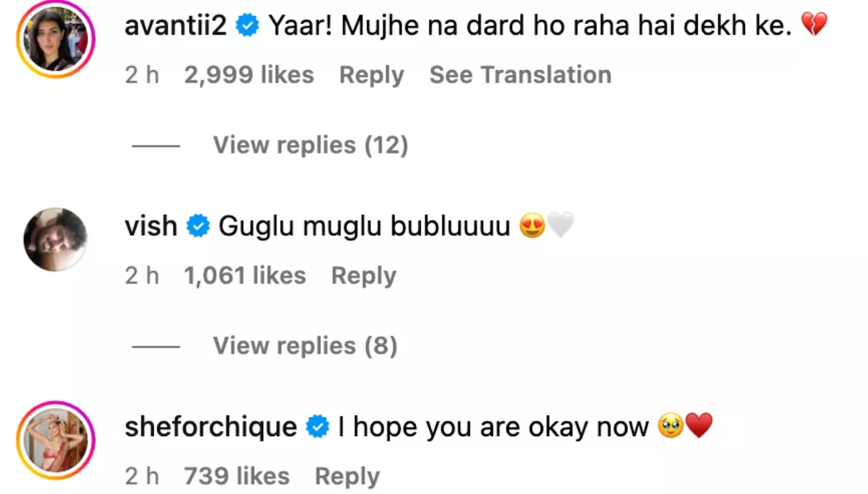Expand View replies (8)
The width and height of the screenshot is (868, 494).
coord(305,346)
